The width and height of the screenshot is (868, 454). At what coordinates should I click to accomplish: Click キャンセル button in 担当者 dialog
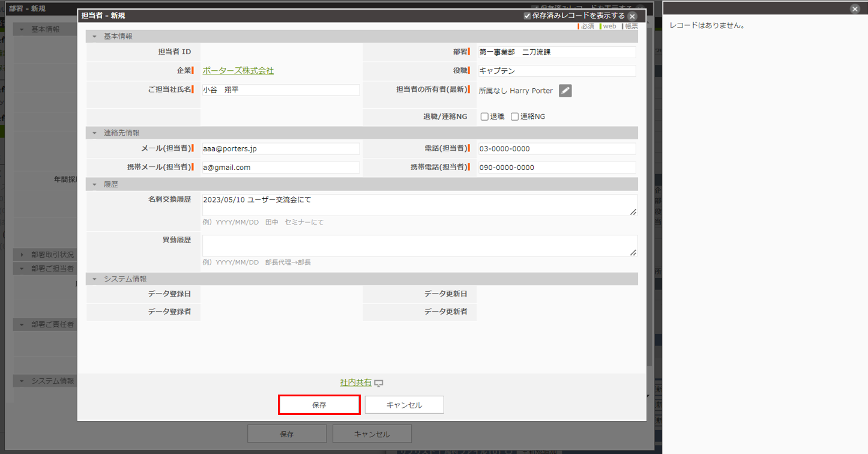click(x=404, y=405)
